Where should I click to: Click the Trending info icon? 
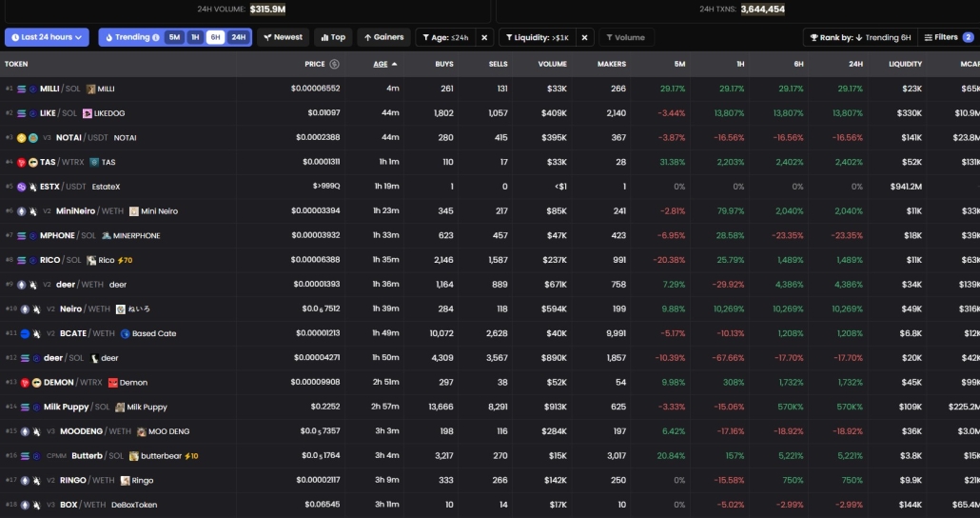(x=156, y=37)
